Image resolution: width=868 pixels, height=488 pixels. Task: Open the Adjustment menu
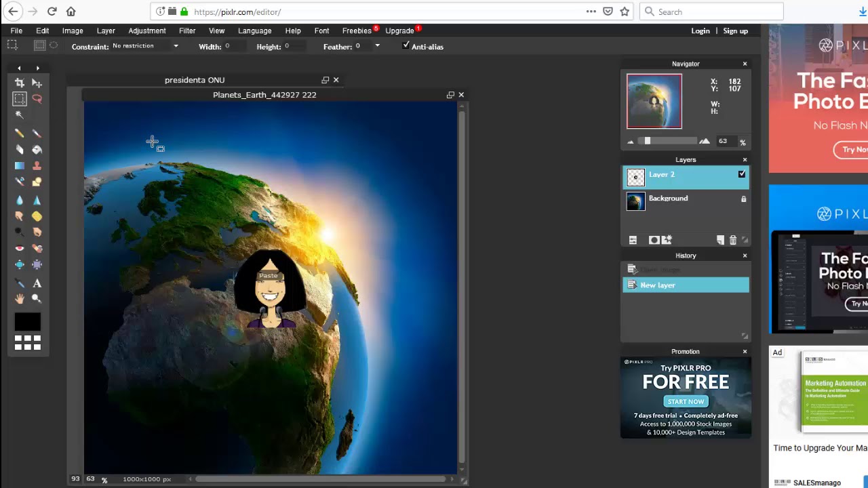[147, 30]
